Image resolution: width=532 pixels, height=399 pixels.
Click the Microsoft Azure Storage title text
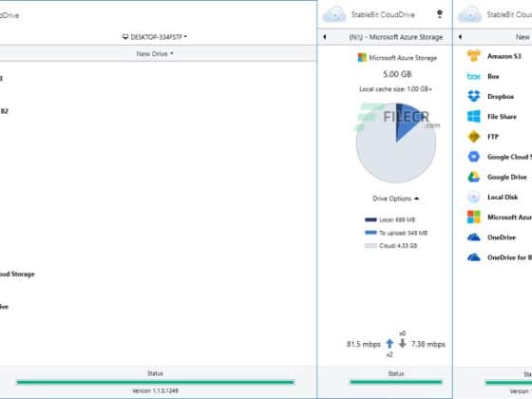403,58
